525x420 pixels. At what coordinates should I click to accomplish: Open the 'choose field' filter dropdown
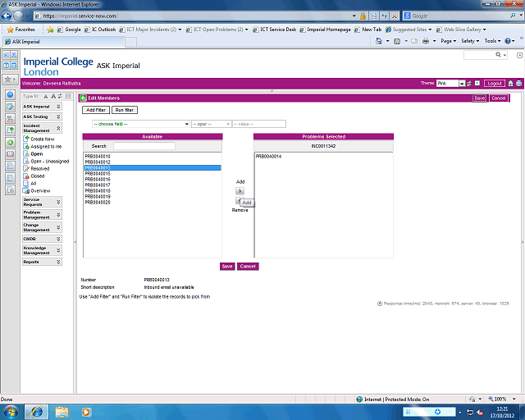(140, 124)
